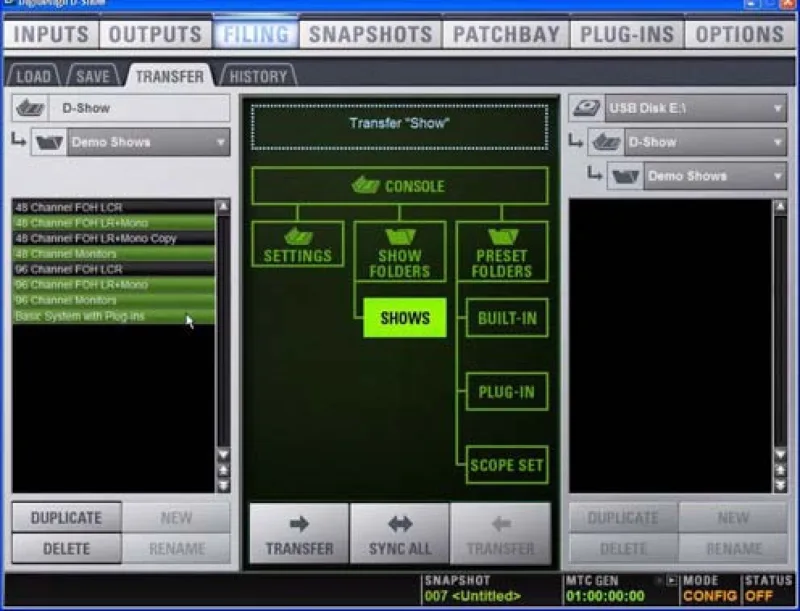Viewport: 800px width, 611px height.
Task: Click left panel NEW button
Action: tap(177, 518)
